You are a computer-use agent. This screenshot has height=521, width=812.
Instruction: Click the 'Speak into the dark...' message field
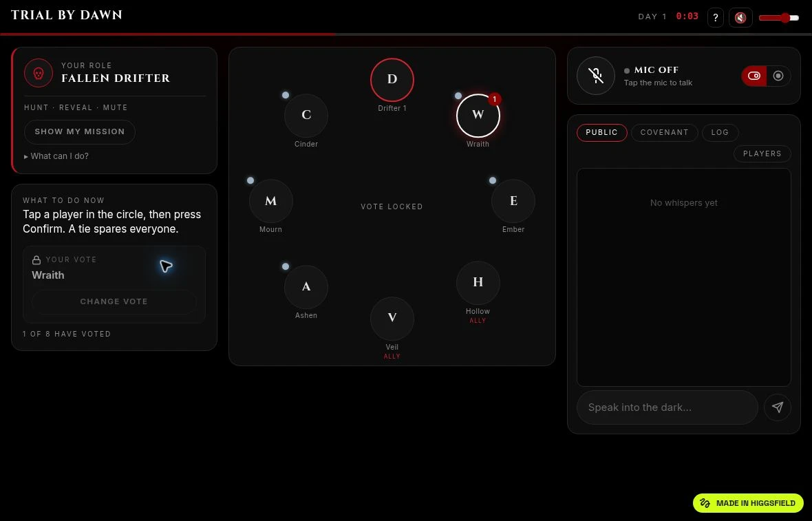pyautogui.click(x=667, y=407)
